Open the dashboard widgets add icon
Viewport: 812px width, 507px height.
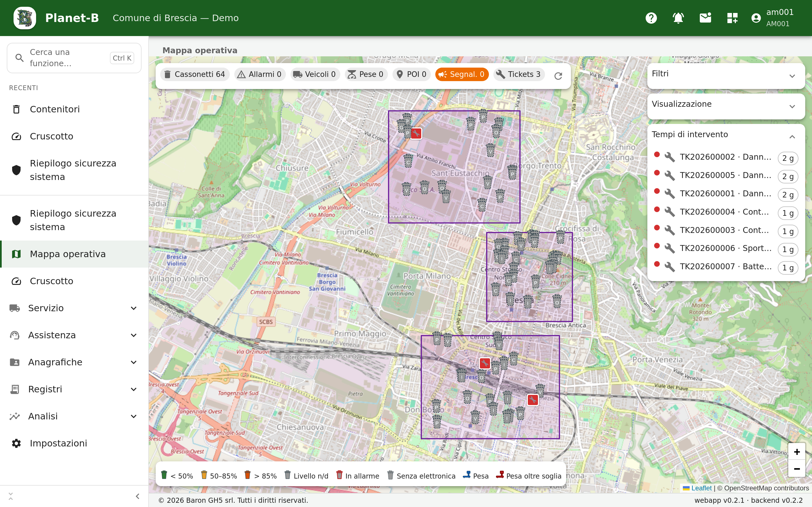point(732,18)
